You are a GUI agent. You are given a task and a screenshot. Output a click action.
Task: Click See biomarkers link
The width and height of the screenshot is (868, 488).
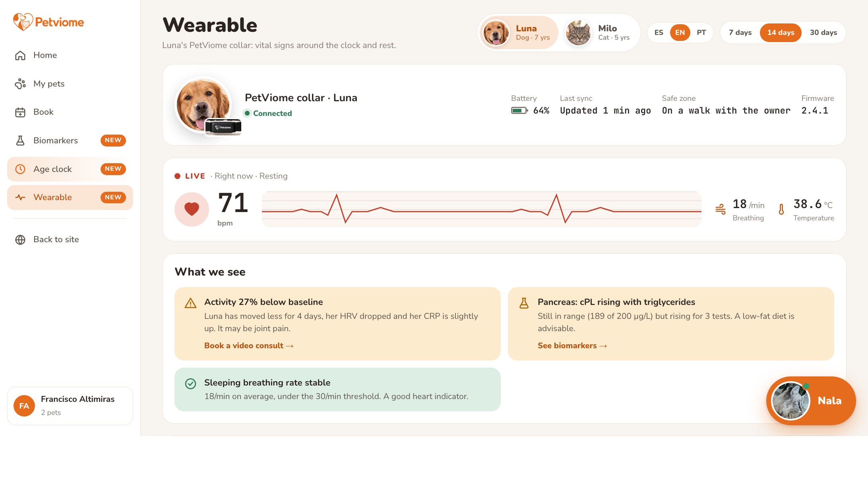point(572,346)
